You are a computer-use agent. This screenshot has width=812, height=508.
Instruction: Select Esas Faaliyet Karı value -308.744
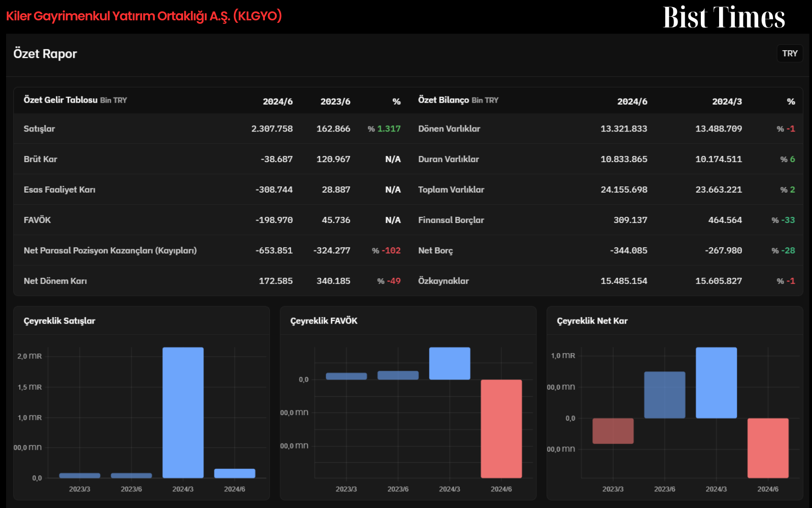point(274,189)
